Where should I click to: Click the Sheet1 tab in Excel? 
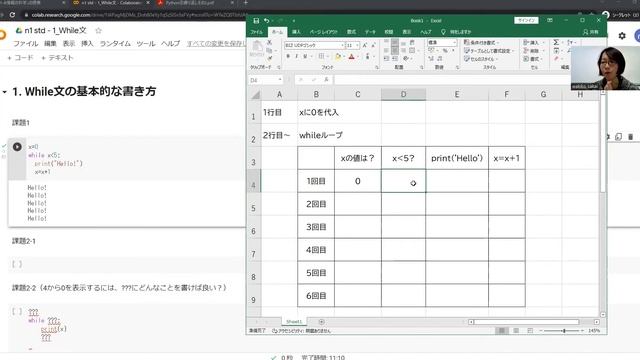pyautogui.click(x=294, y=322)
